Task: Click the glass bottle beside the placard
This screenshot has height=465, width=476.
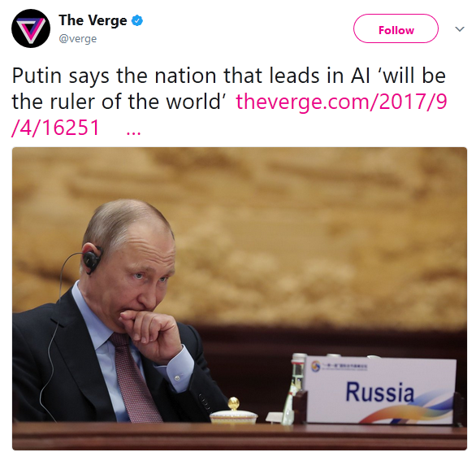Action: point(292,389)
